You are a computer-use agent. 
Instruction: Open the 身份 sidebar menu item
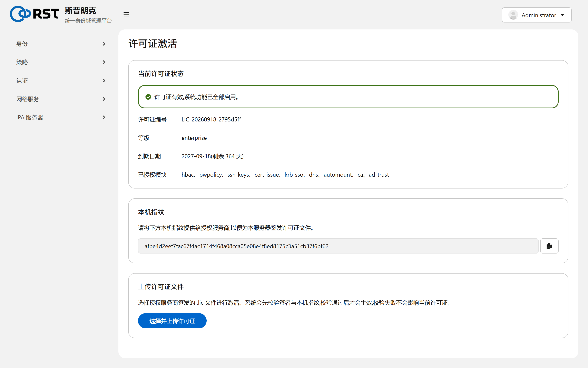click(x=61, y=44)
